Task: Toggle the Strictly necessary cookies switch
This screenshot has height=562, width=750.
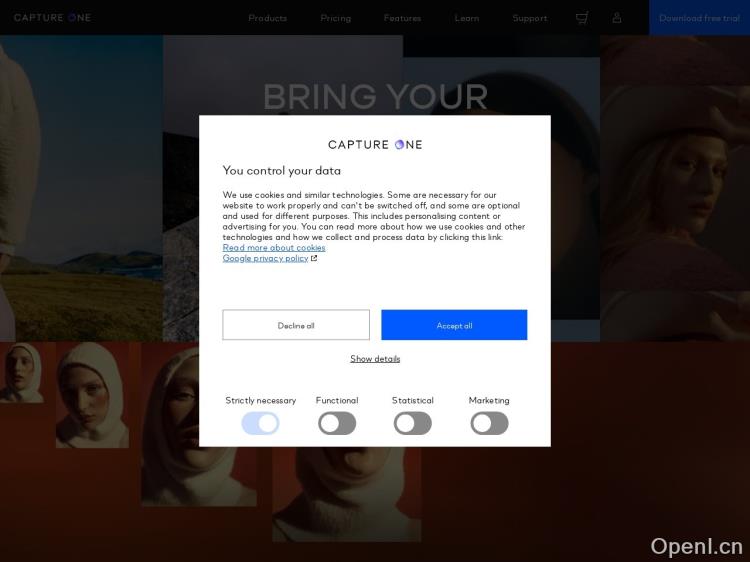Action: 260,423
